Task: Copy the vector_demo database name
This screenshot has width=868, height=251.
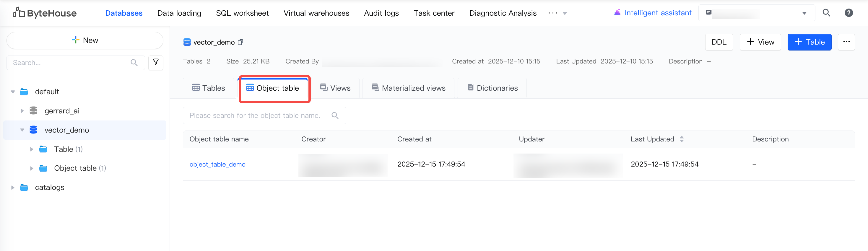Action: point(240,42)
